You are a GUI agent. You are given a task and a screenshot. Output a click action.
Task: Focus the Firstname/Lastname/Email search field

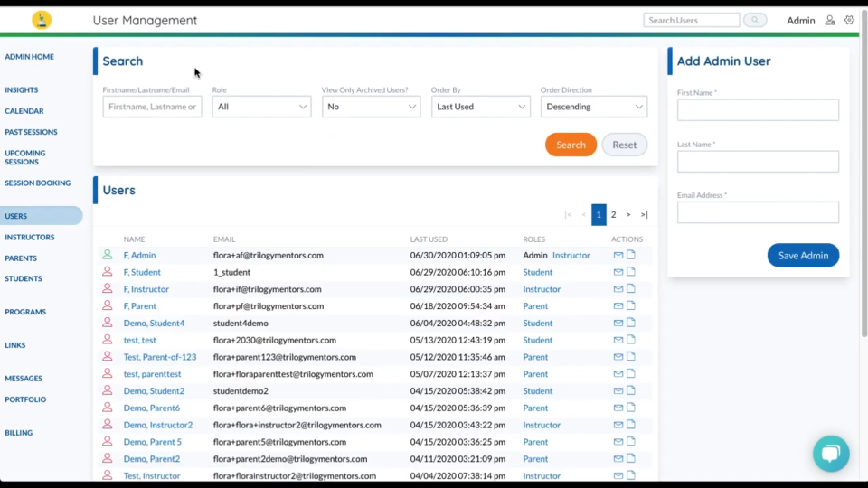click(152, 107)
